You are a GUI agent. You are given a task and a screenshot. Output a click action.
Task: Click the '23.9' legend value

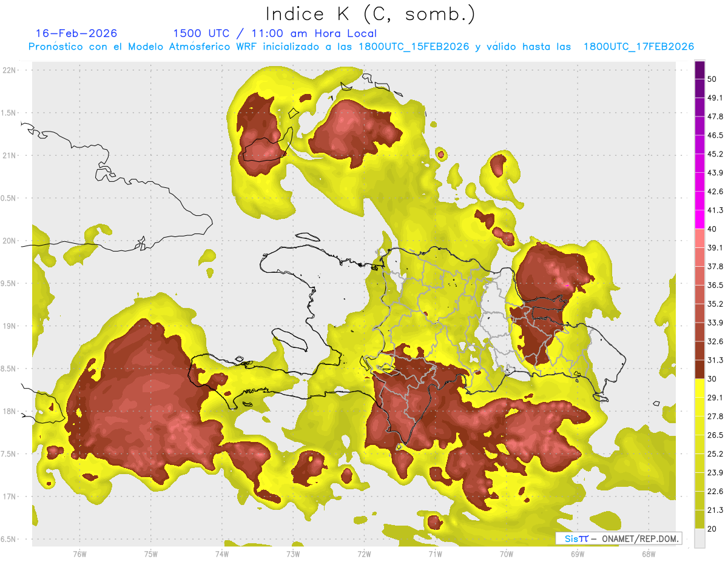[x=715, y=473]
